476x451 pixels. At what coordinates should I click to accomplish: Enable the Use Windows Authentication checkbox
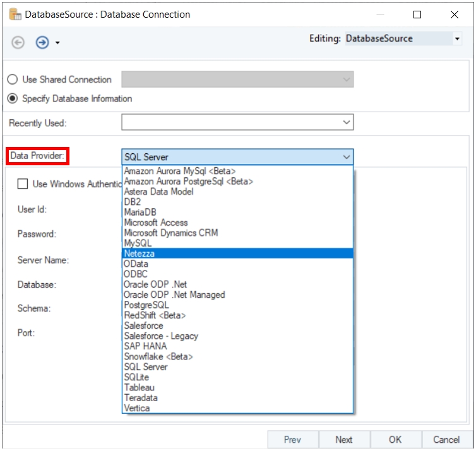tap(23, 184)
